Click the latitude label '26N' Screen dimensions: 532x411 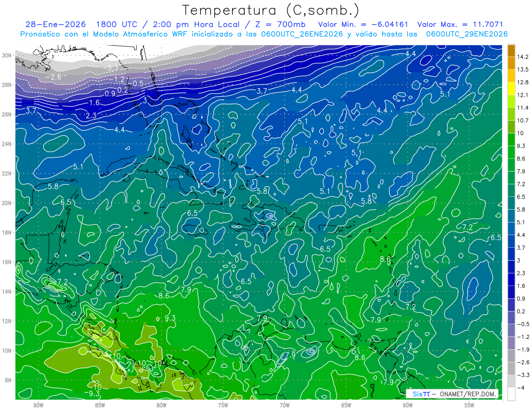click(8, 114)
